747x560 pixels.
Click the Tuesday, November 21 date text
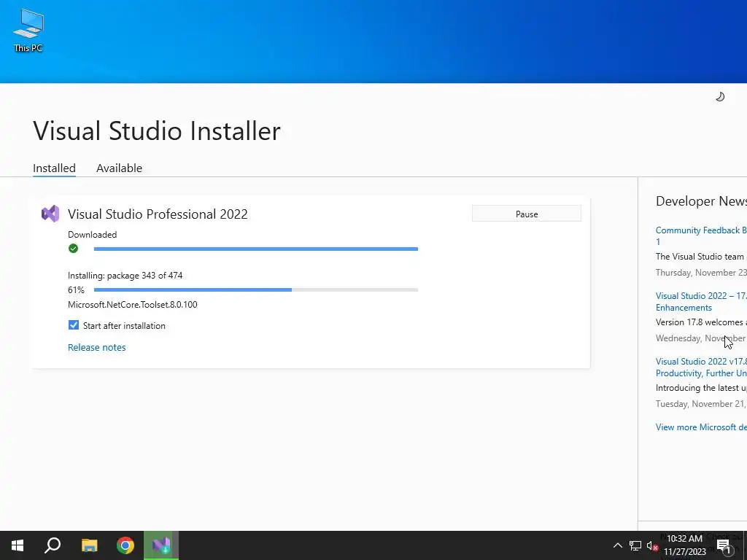pos(701,404)
